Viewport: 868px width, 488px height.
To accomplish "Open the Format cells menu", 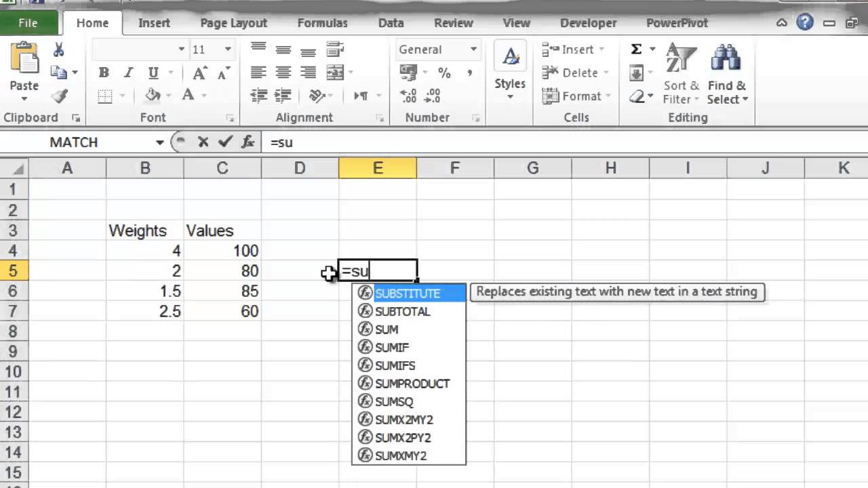I will (x=576, y=96).
